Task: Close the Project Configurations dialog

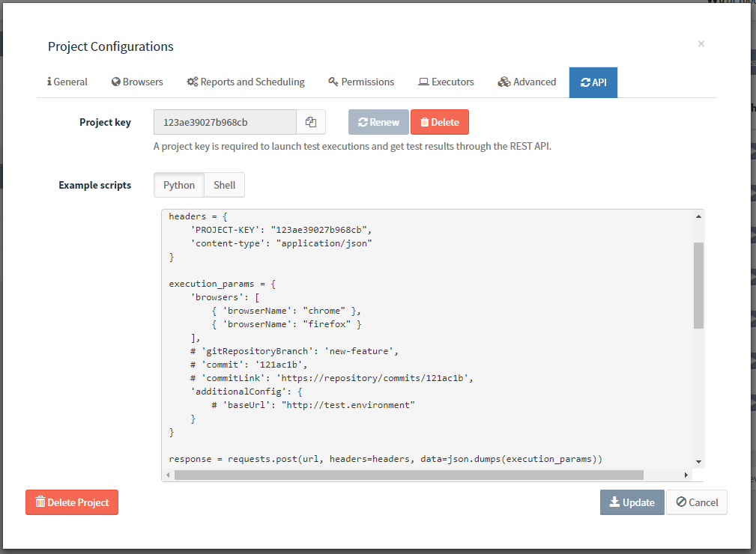Action: point(701,44)
